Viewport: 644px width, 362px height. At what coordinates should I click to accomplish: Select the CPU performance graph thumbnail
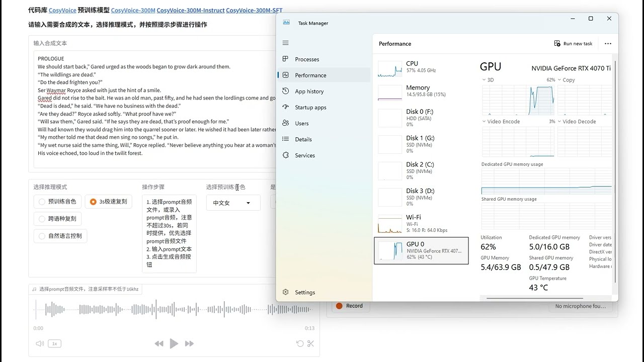(x=390, y=69)
